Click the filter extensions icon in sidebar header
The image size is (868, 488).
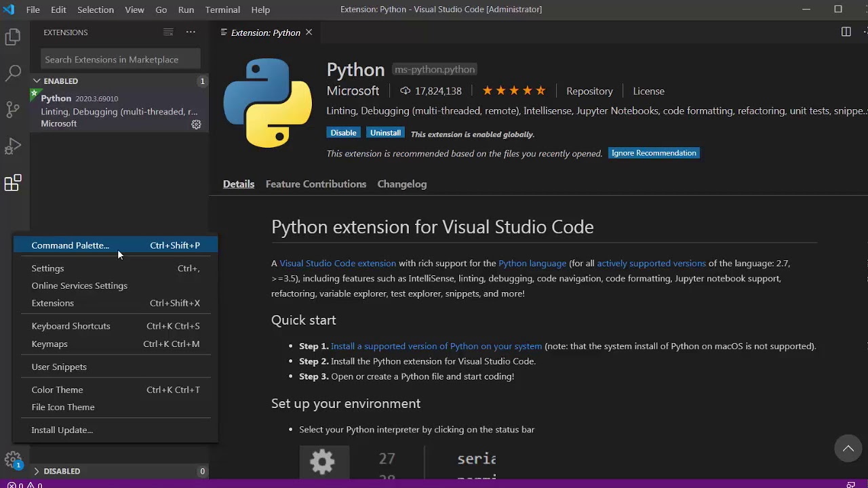(168, 32)
